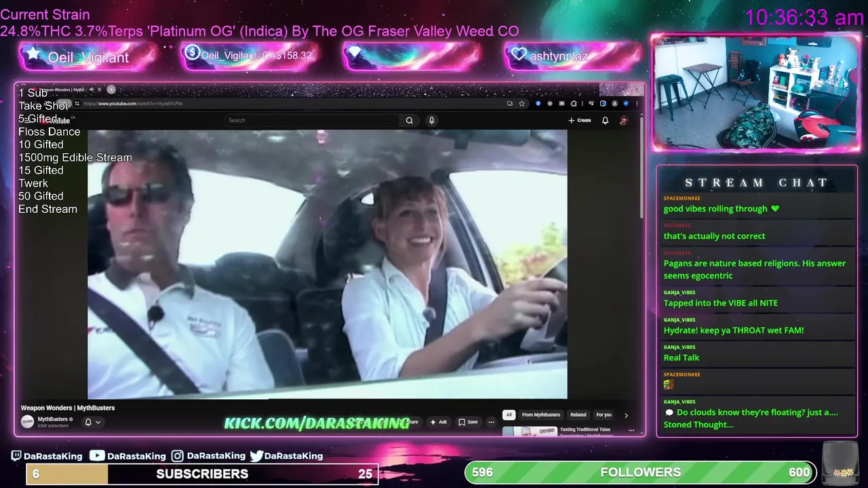This screenshot has height=488, width=868.
Task: Click the webcam feed preview
Action: click(755, 93)
